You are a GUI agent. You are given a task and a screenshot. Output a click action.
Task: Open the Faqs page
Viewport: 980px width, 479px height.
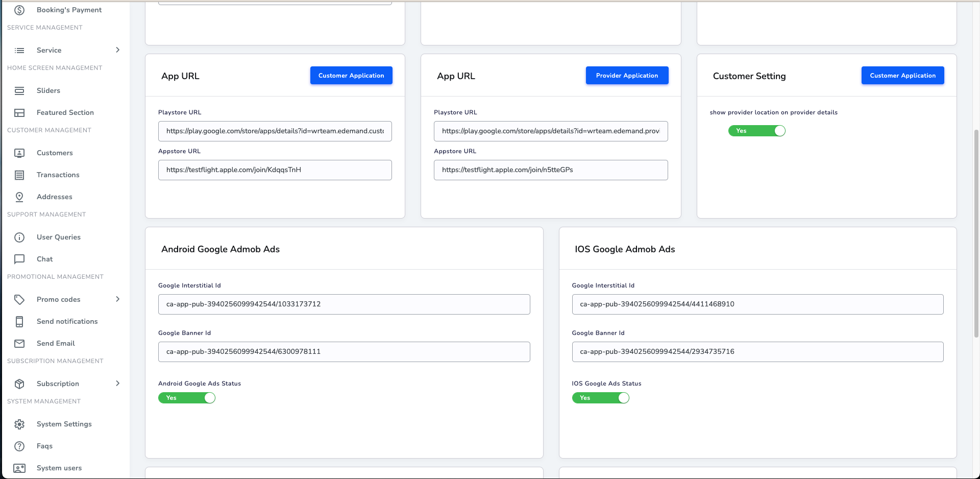[x=44, y=446]
